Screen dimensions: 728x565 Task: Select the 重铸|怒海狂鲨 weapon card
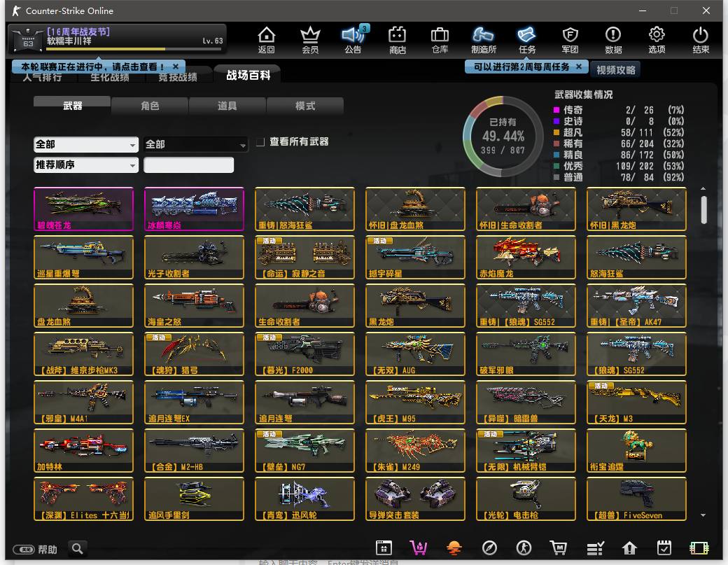click(x=304, y=209)
